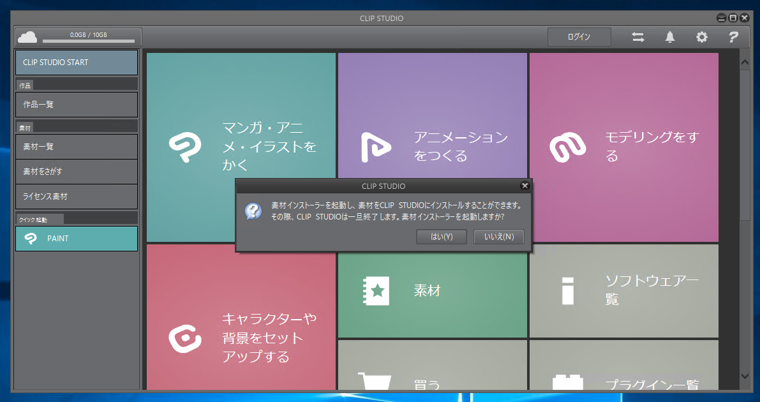Open キャラクターや背景をセットアップする tile text
Viewport: 760px width, 402px height.
[269, 338]
